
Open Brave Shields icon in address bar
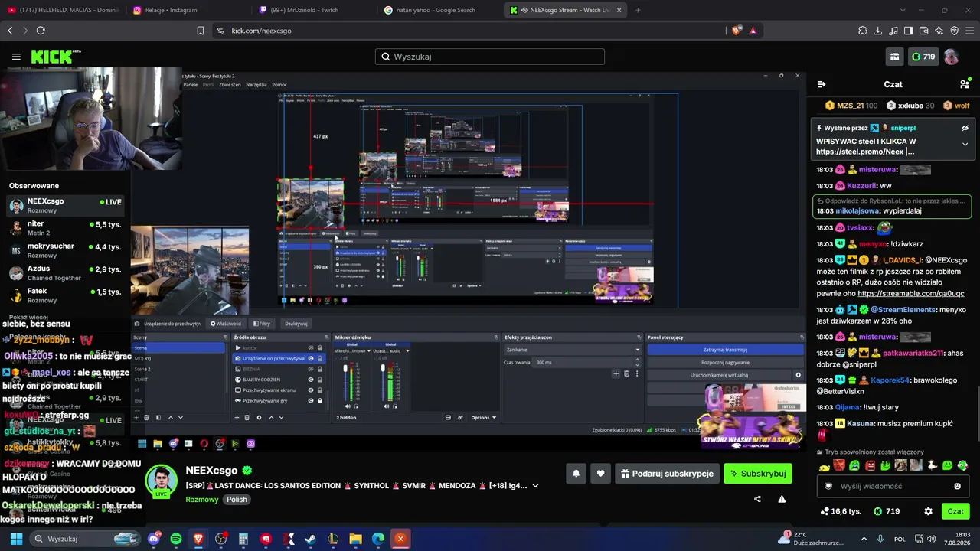pos(737,31)
